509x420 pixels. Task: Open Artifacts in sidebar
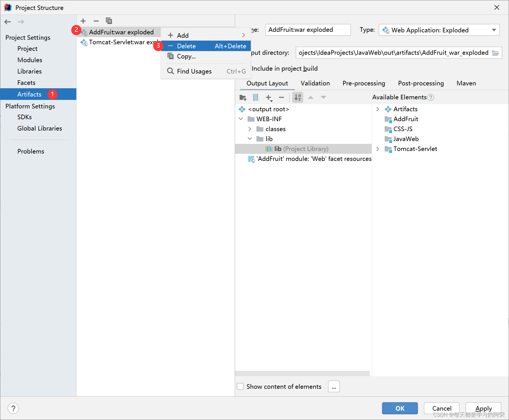(38, 94)
